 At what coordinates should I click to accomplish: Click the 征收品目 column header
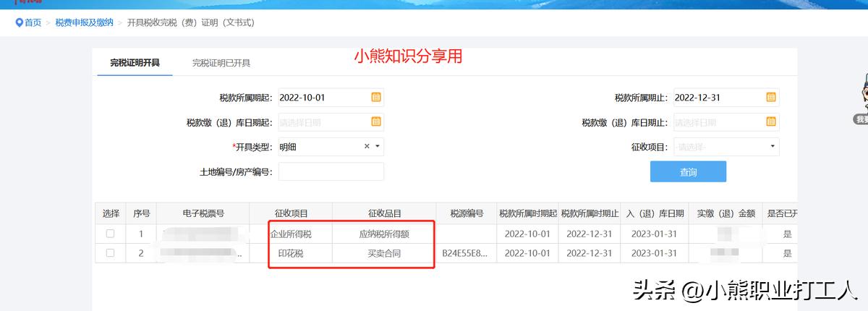pos(384,213)
